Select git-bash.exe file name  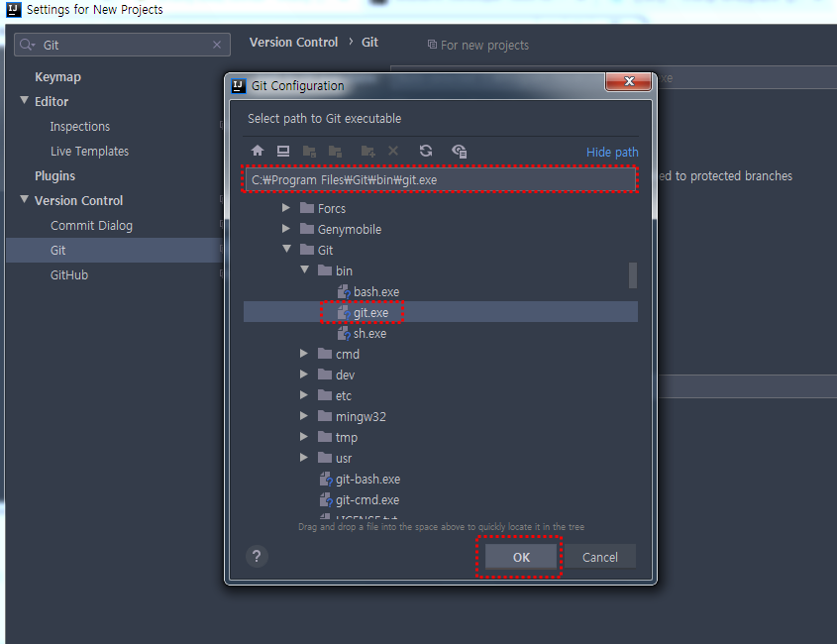tap(367, 480)
